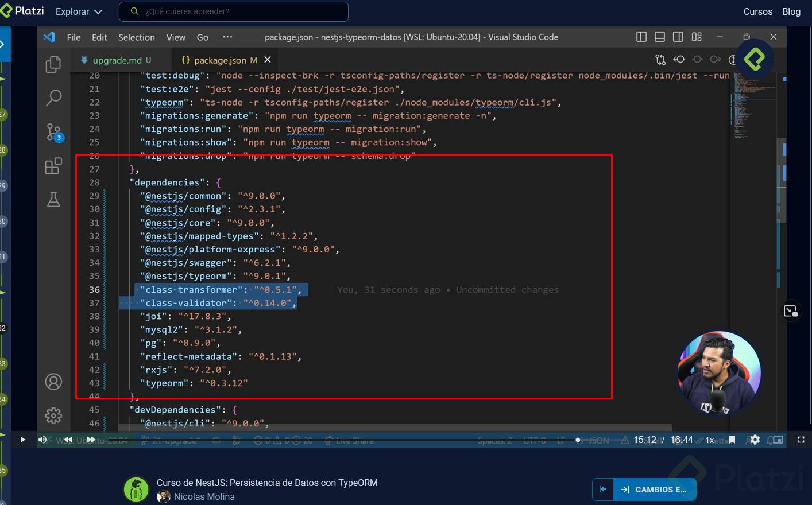
Task: Close the package.json tab
Action: 268,60
